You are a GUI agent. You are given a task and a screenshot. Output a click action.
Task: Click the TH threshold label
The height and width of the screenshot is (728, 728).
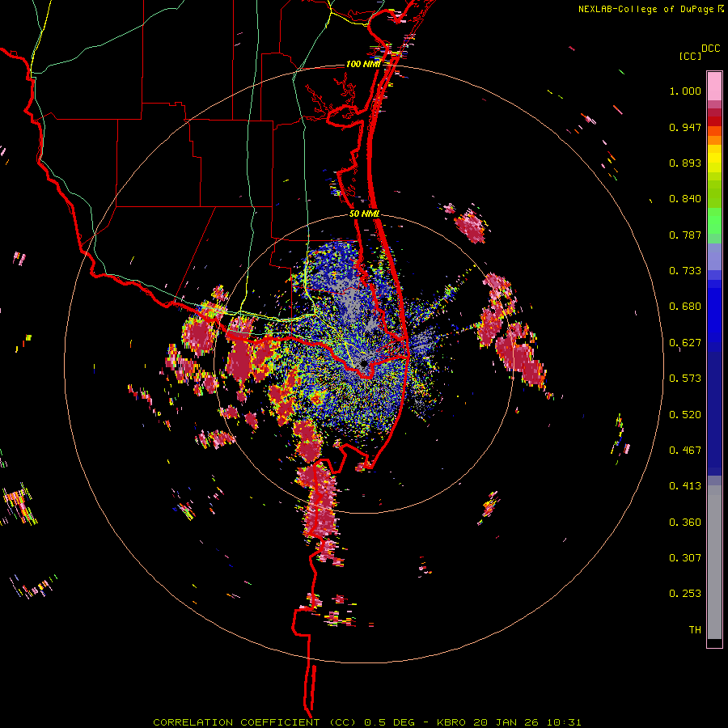pyautogui.click(x=695, y=630)
